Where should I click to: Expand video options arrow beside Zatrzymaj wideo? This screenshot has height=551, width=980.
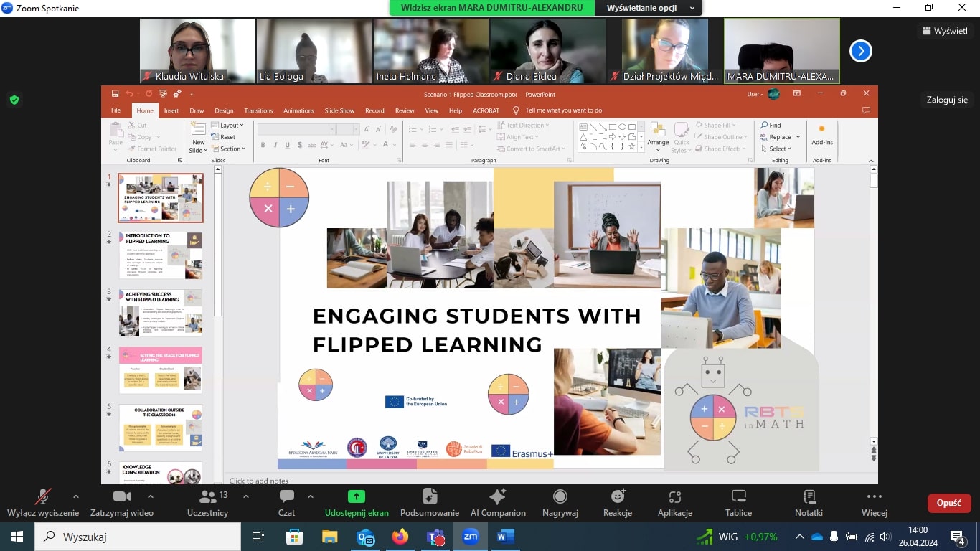point(151,496)
